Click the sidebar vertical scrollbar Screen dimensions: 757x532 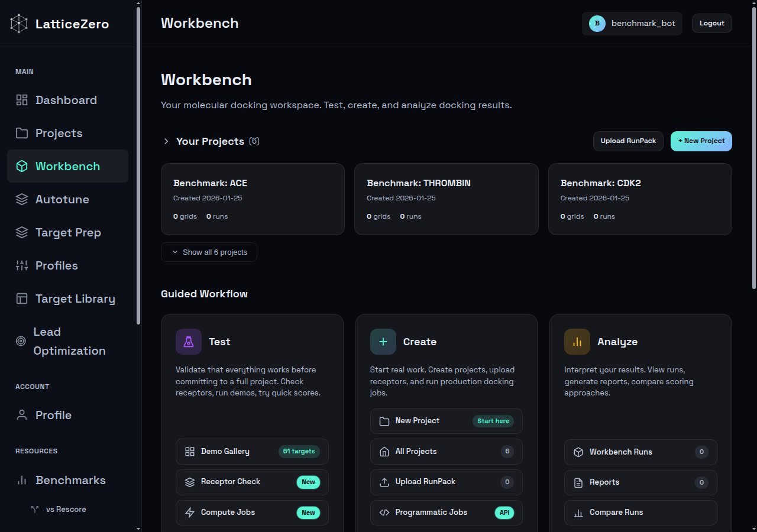pos(138,166)
